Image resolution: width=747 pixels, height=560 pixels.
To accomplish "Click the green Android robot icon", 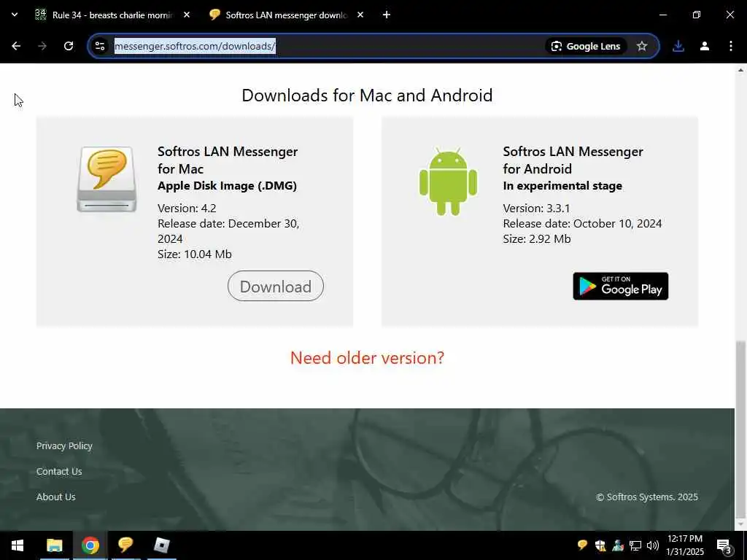I will click(448, 181).
